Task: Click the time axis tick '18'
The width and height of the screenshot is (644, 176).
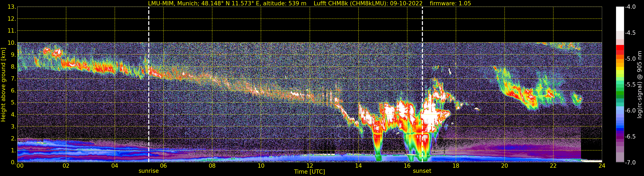Action: pos(456,166)
